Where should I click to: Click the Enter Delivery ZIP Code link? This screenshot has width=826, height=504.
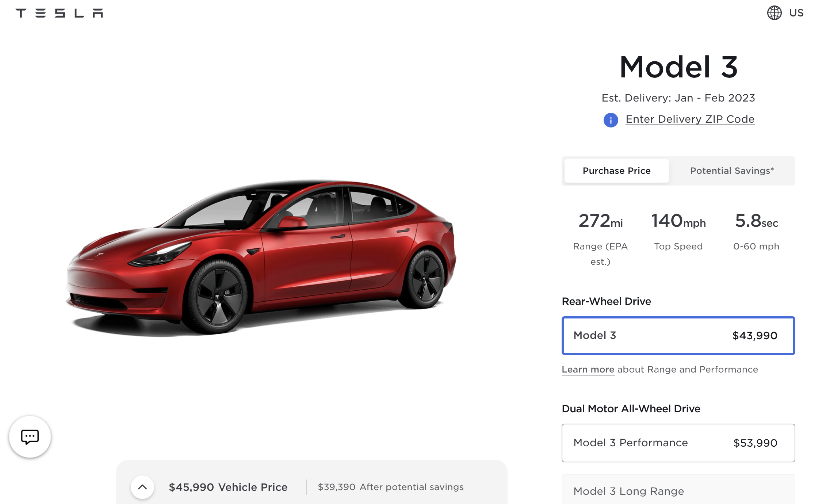[690, 119]
